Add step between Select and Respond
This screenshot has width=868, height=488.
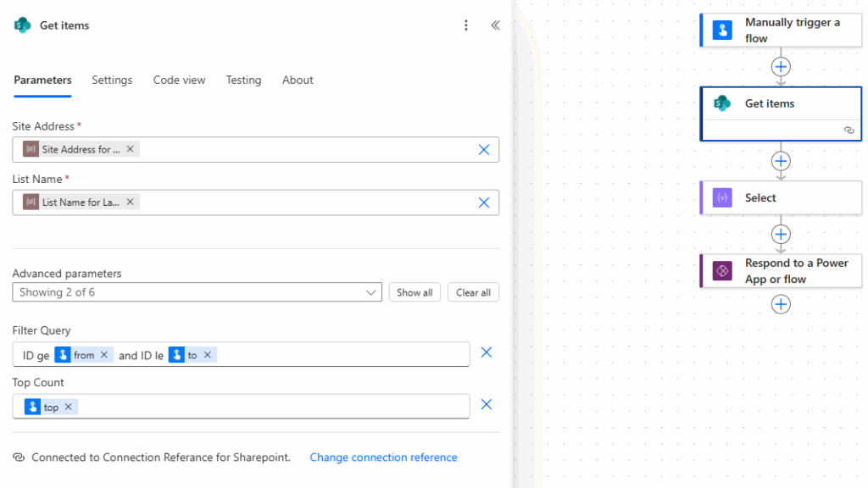(781, 235)
